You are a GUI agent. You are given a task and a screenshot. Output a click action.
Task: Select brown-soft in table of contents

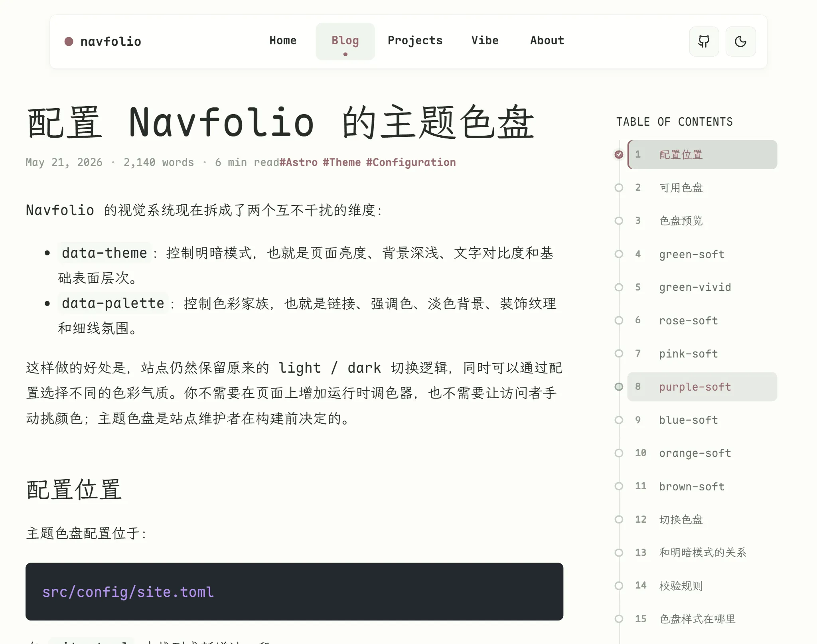tap(702, 486)
